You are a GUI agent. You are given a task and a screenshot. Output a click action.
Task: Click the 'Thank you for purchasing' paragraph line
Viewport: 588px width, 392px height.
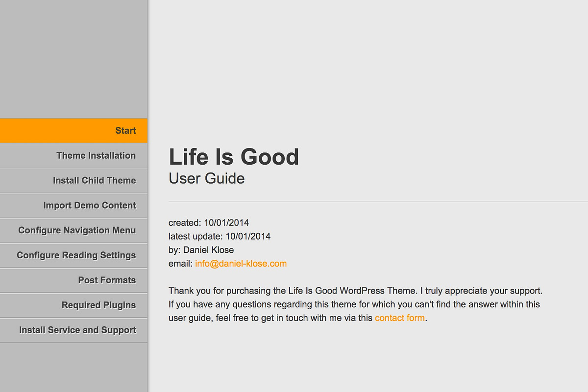tap(355, 291)
